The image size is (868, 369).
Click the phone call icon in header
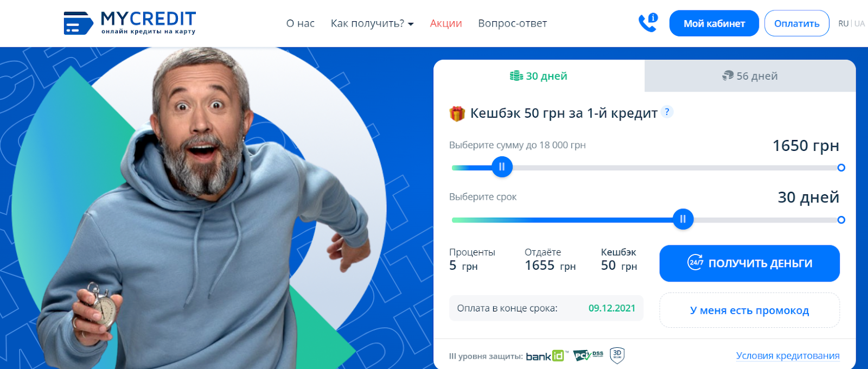click(x=648, y=23)
